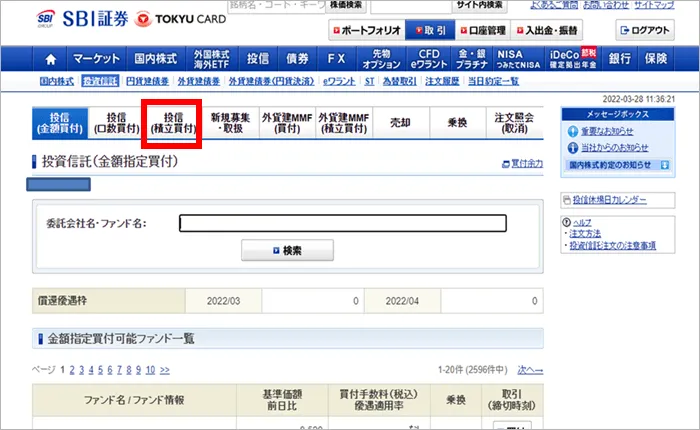Open the 債券 menu
Viewport: 700px width, 430px height.
pyautogui.click(x=297, y=59)
